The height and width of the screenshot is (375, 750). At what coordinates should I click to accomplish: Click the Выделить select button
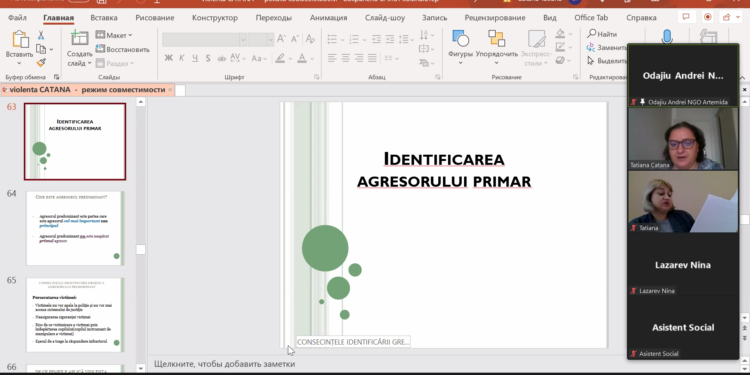607,61
